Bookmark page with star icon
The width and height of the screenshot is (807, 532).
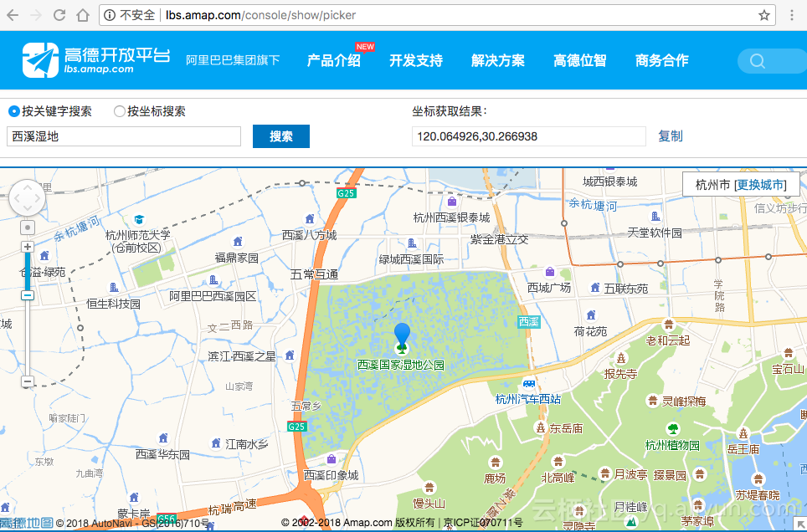tap(763, 15)
